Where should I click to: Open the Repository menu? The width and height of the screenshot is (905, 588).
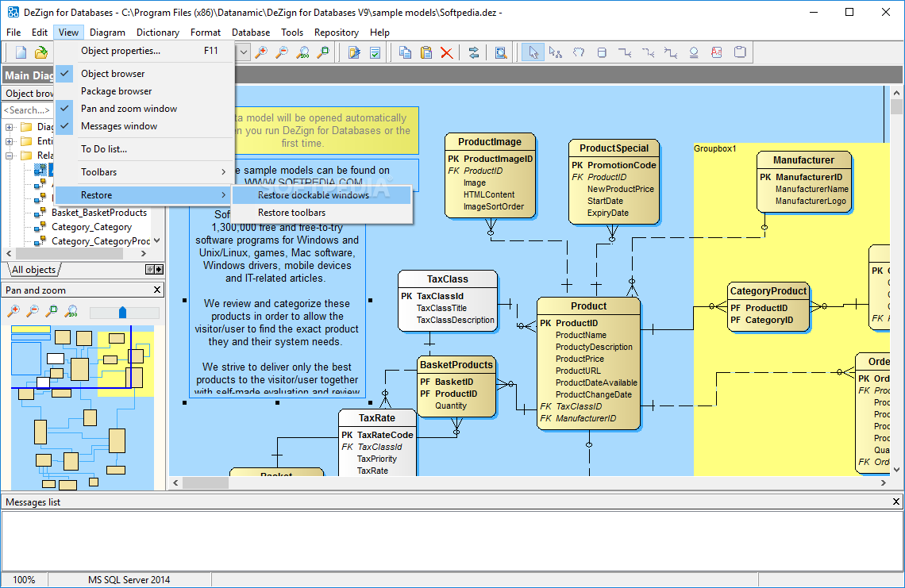coord(337,33)
